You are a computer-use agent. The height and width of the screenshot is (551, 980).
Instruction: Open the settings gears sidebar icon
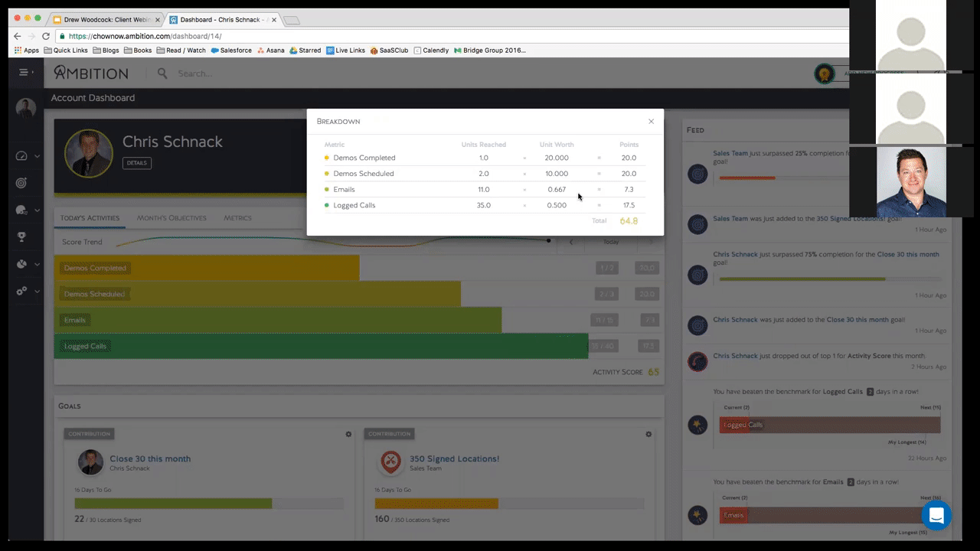[21, 292]
